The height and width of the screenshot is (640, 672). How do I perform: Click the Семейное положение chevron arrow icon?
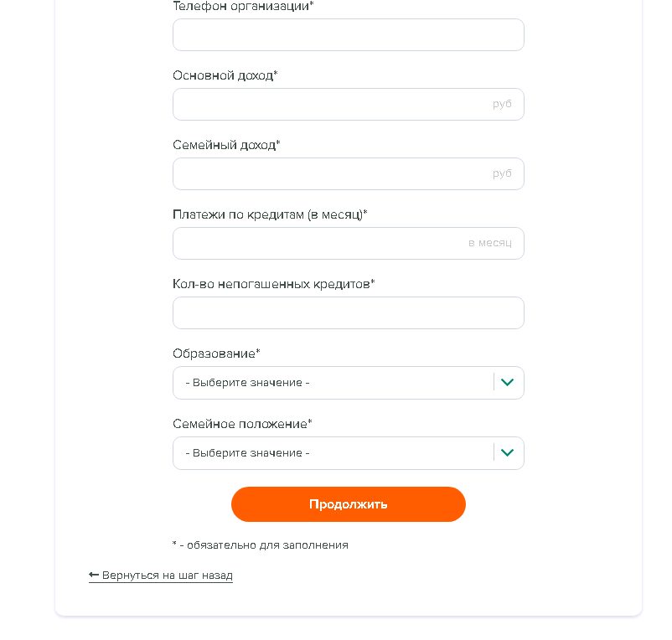pos(506,453)
